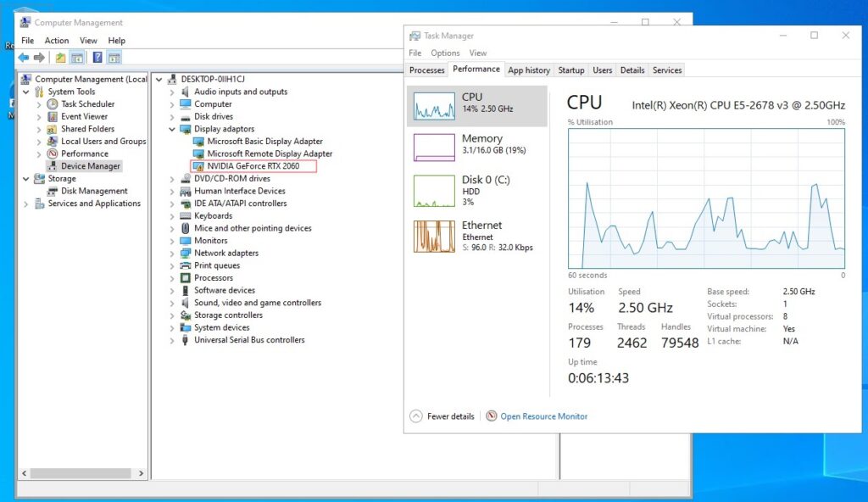Select the Disk 0 (C:) performance panel

tap(477, 191)
